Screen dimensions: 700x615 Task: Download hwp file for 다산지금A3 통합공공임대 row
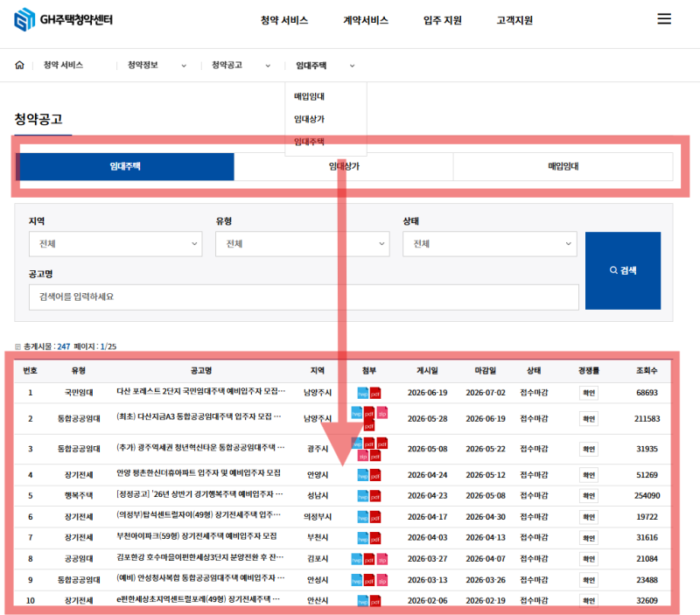(x=357, y=412)
